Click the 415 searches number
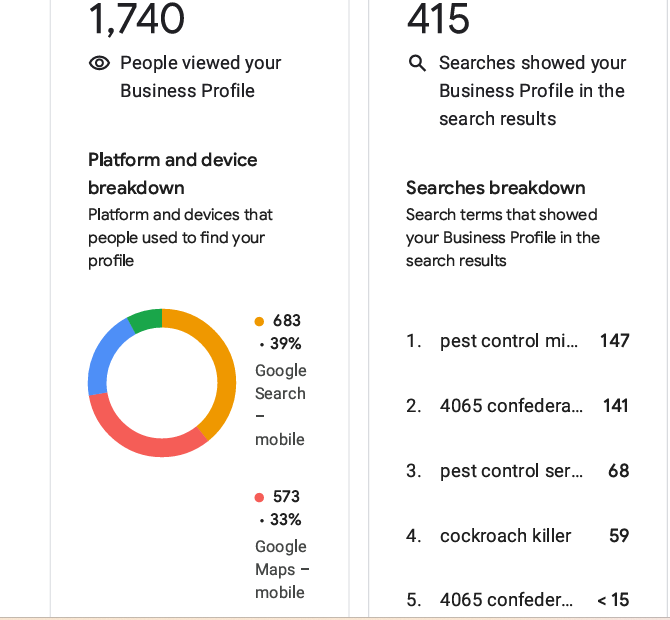670x620 pixels. point(438,19)
